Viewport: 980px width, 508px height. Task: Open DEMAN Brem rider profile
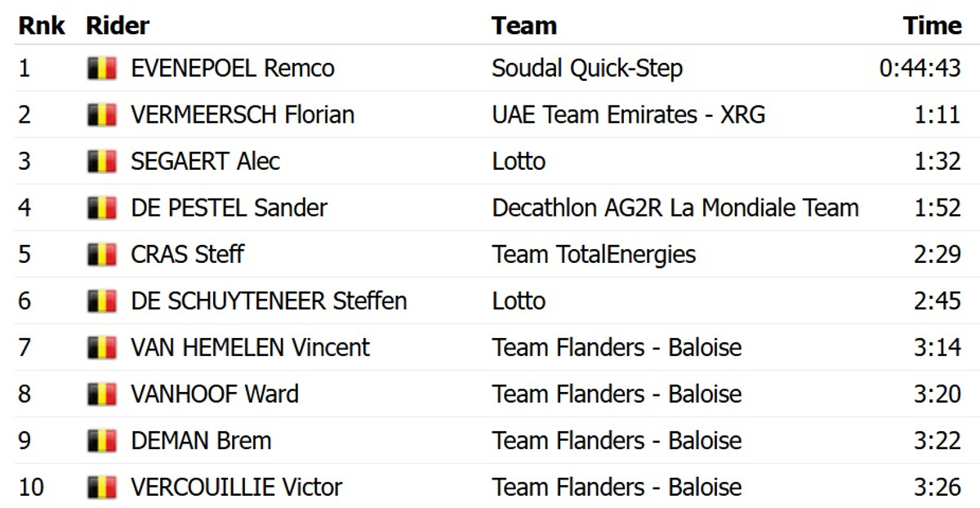click(201, 441)
